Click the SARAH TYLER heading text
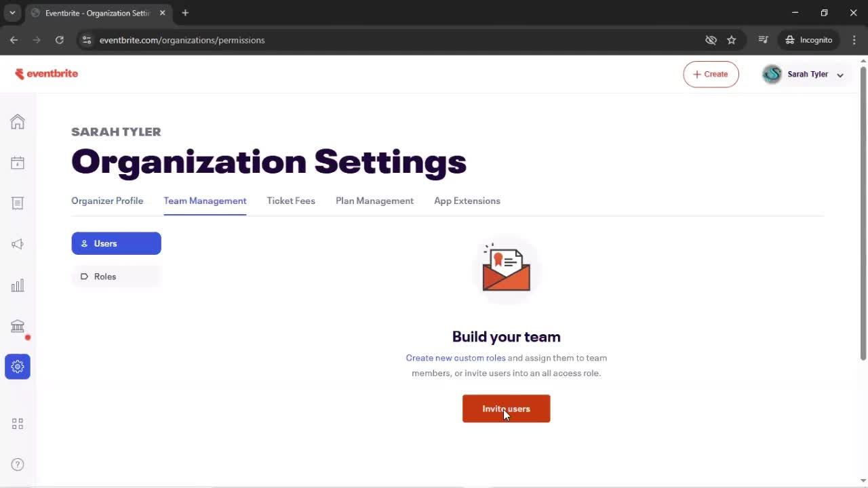The image size is (868, 488). (x=116, y=131)
